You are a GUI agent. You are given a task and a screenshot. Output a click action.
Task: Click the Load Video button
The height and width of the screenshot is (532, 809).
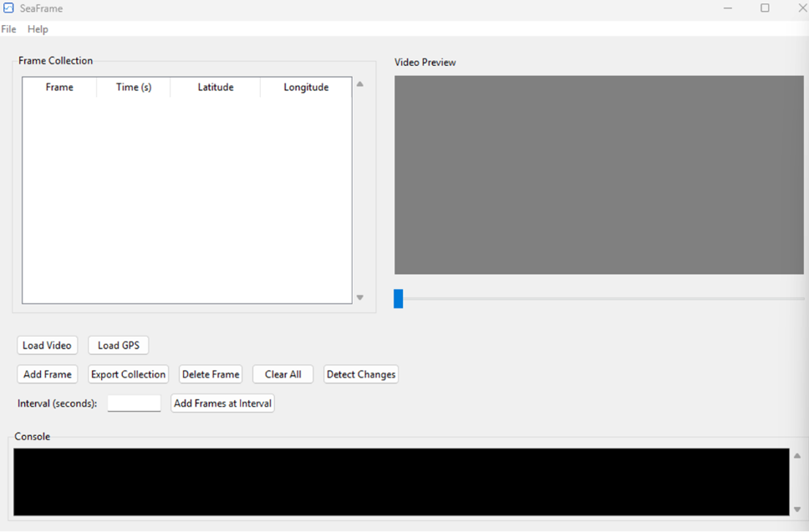tap(47, 346)
